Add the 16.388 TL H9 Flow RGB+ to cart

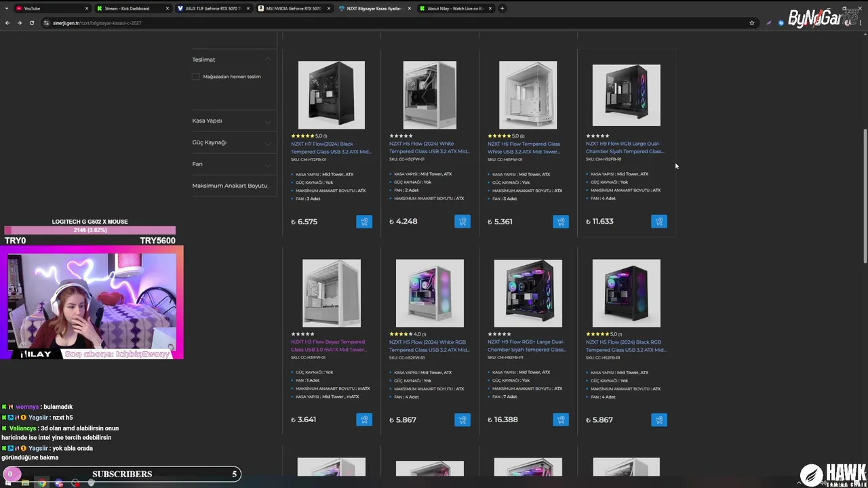(561, 420)
